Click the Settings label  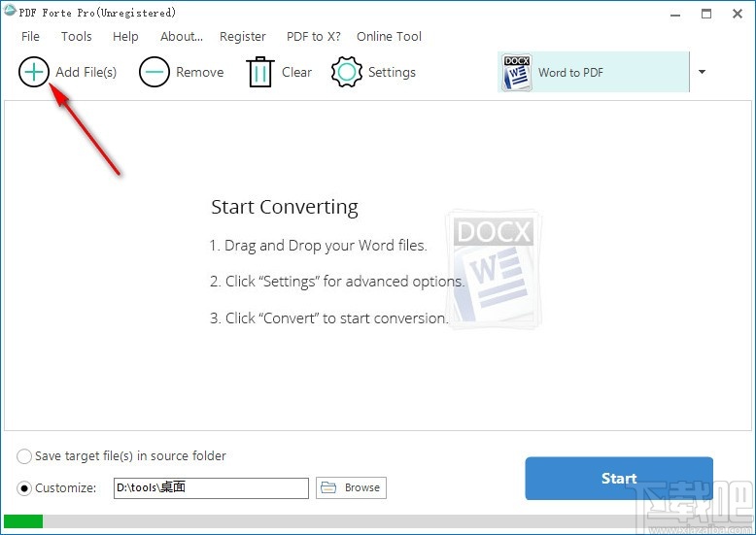coord(392,72)
